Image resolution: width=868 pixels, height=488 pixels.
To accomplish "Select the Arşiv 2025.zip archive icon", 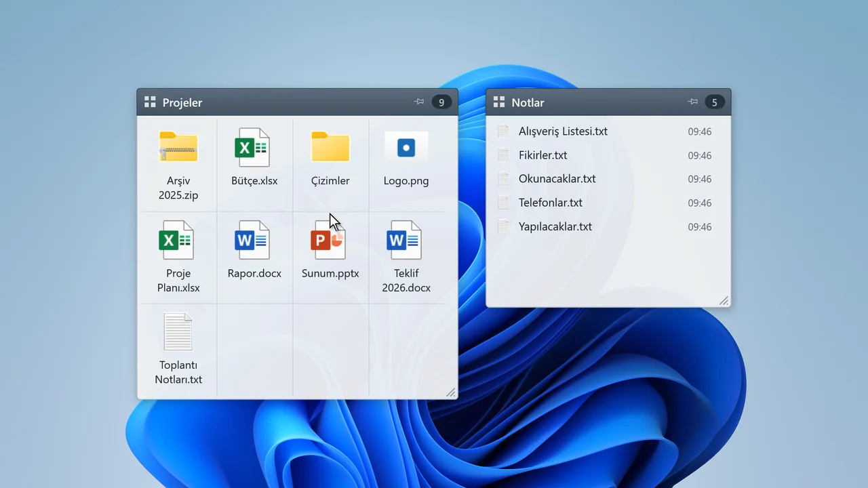I will coord(178,147).
